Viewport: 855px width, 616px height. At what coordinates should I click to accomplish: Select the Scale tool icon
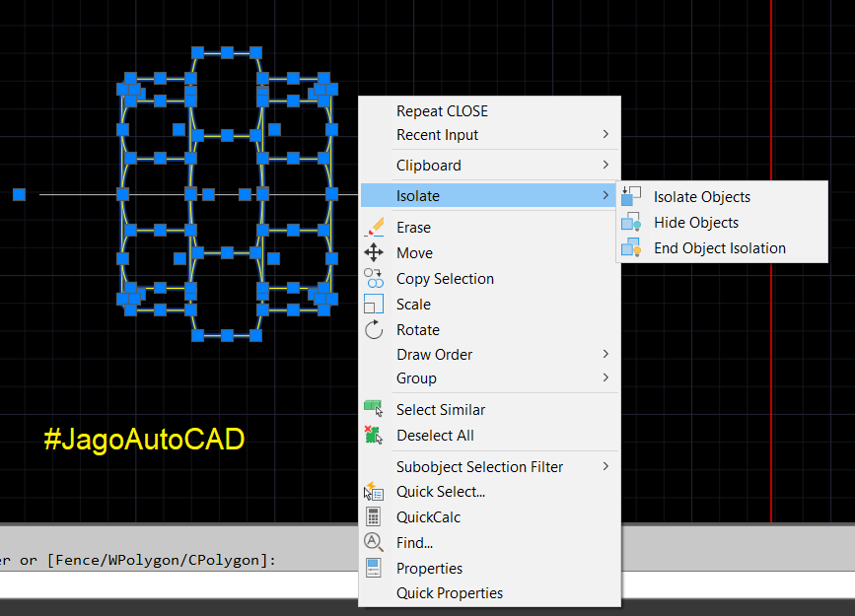click(x=374, y=304)
